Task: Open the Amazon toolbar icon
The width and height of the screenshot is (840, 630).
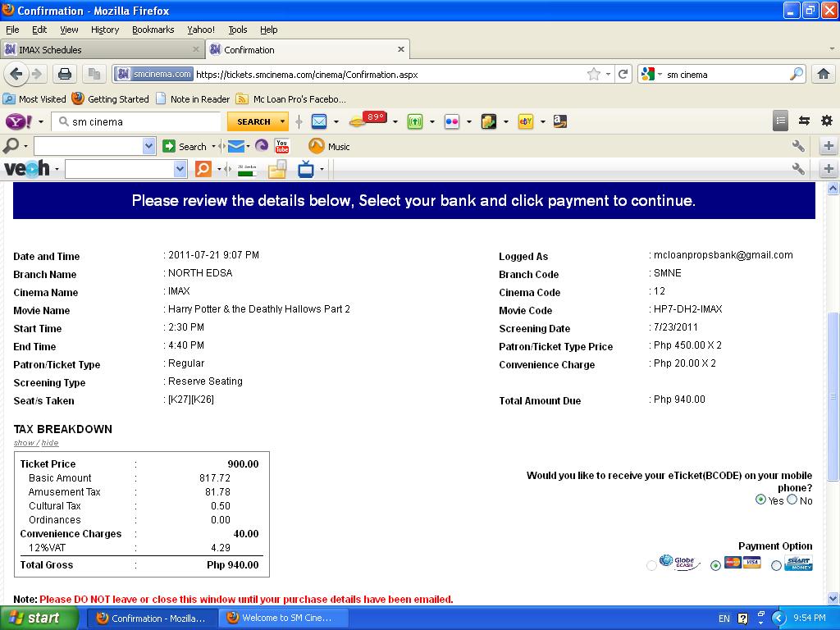Action: click(x=560, y=121)
